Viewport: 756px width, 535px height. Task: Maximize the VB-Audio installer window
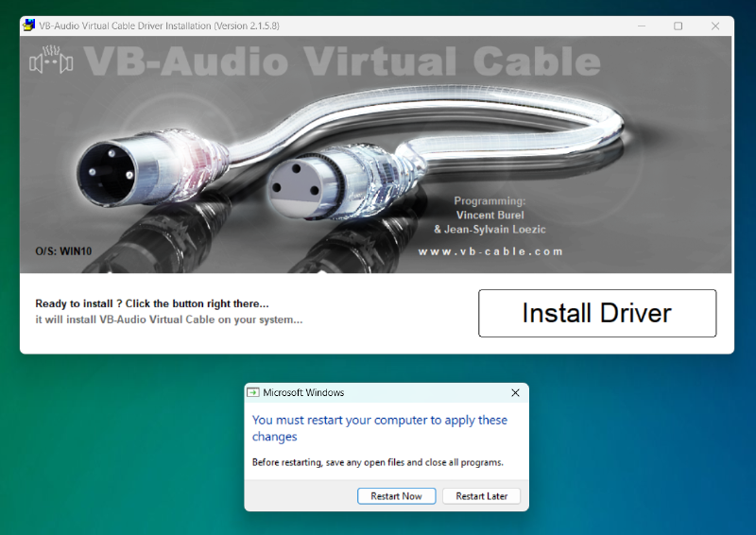pos(678,26)
